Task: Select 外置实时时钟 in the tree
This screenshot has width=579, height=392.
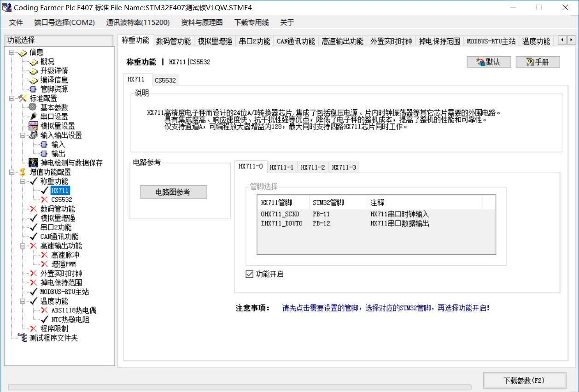Action: pyautogui.click(x=61, y=274)
